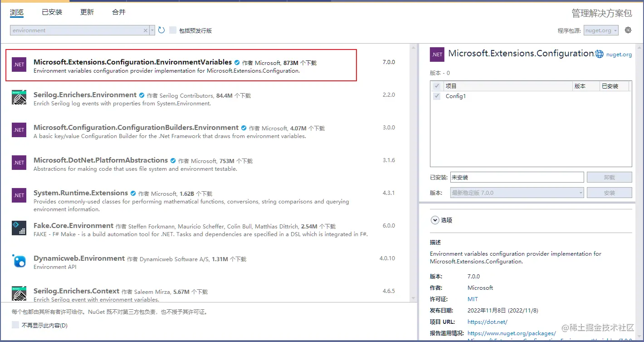Clear the search text with the X icon
The width and height of the screenshot is (644, 342).
(x=146, y=30)
